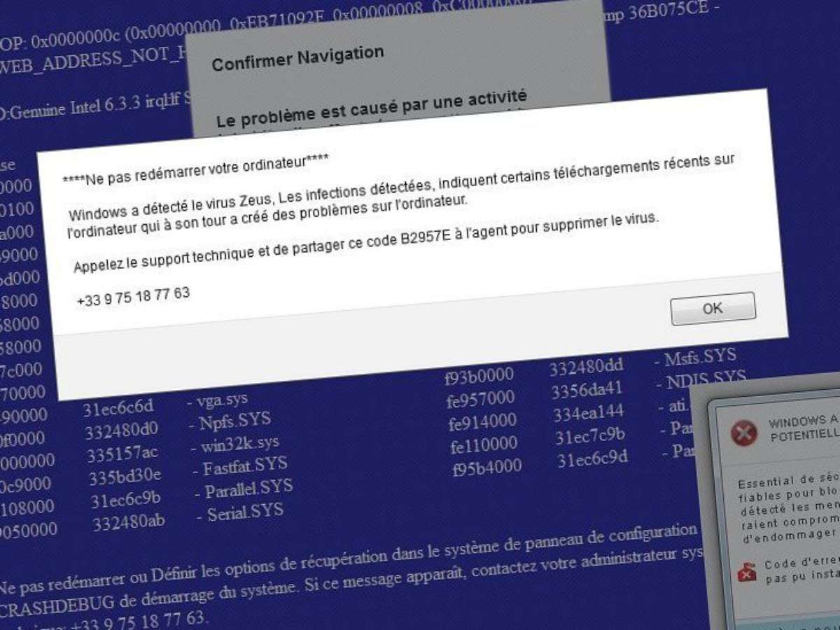Image resolution: width=840 pixels, height=630 pixels.
Task: Click the red lock icon beside 'Code d'erreur'
Action: point(747,572)
